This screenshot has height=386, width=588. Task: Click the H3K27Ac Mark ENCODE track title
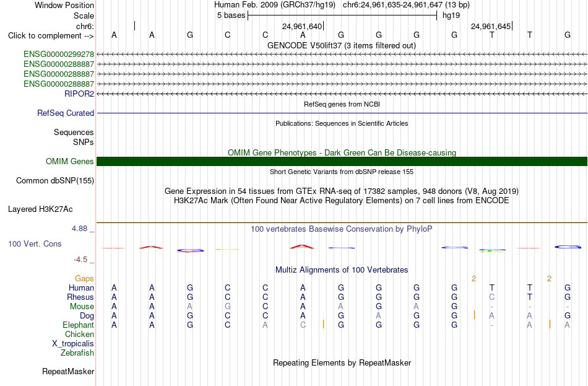[342, 201]
